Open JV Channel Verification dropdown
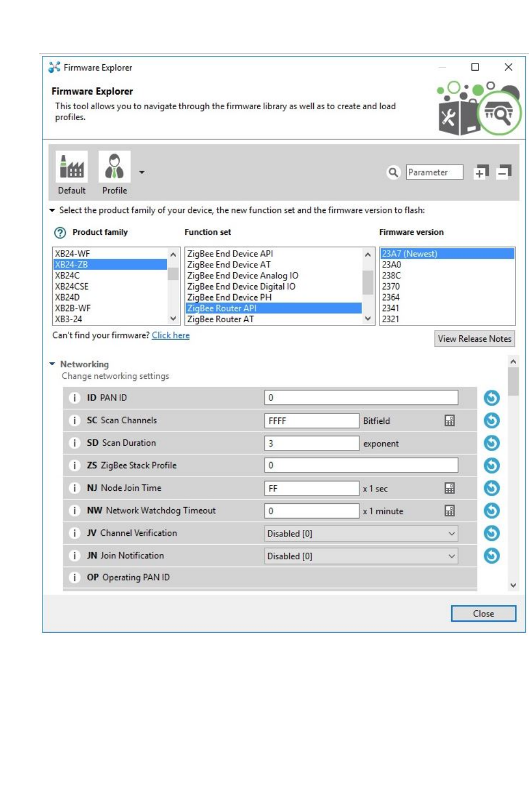The height and width of the screenshot is (812, 529). click(x=361, y=534)
